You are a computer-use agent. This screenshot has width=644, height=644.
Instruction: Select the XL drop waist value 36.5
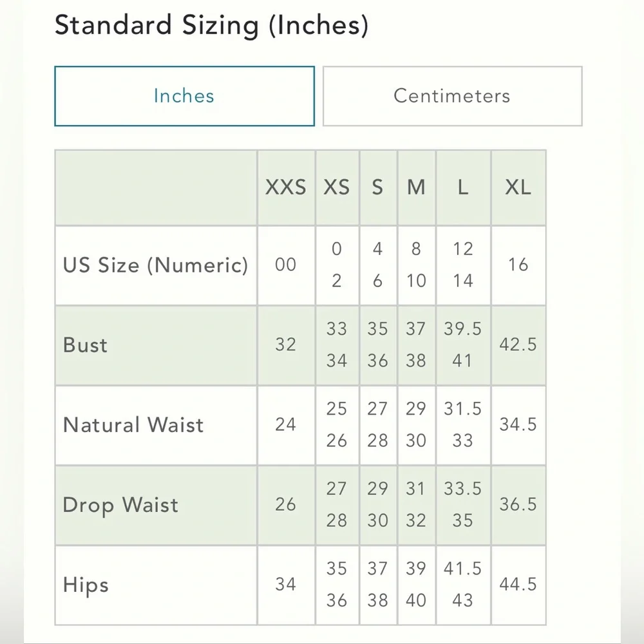coord(518,505)
